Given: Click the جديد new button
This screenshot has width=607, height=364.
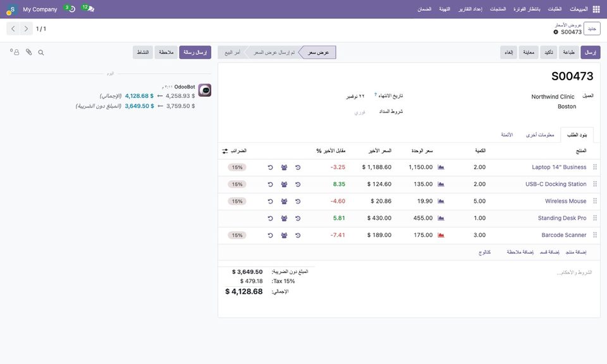Looking at the screenshot, I should point(592,28).
